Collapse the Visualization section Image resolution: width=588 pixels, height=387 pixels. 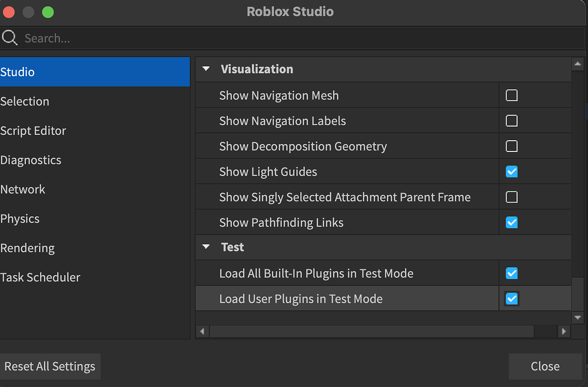(x=206, y=69)
